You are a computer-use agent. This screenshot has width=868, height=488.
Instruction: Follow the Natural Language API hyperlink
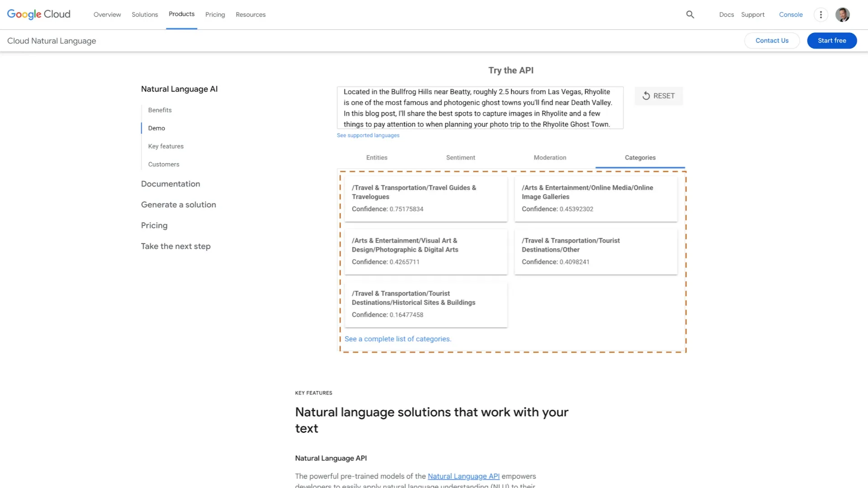(463, 476)
